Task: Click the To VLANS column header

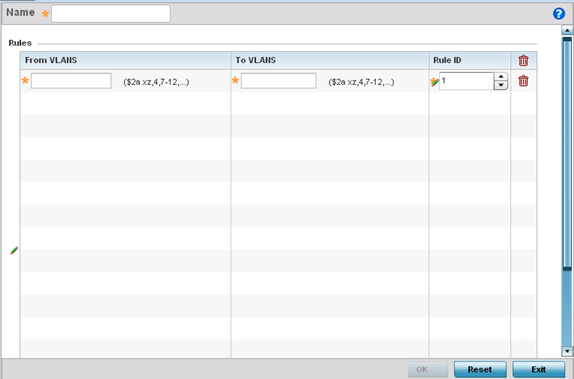Action: pos(330,60)
